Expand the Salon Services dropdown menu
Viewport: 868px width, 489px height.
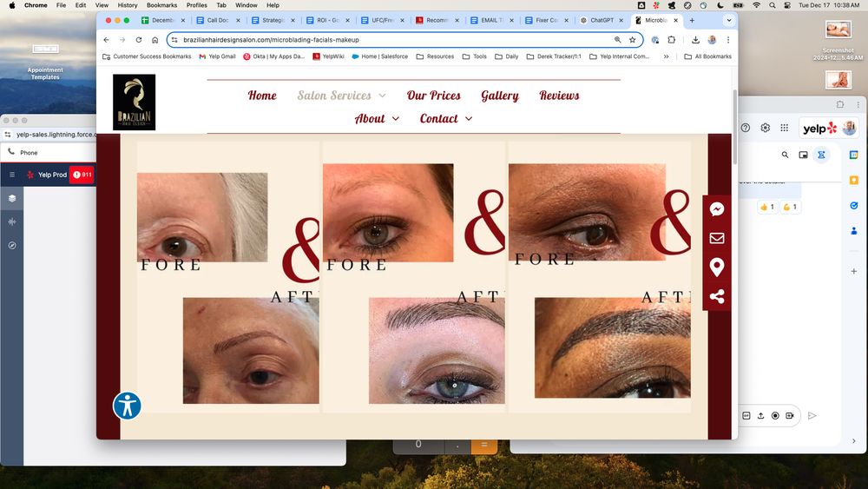pos(342,96)
